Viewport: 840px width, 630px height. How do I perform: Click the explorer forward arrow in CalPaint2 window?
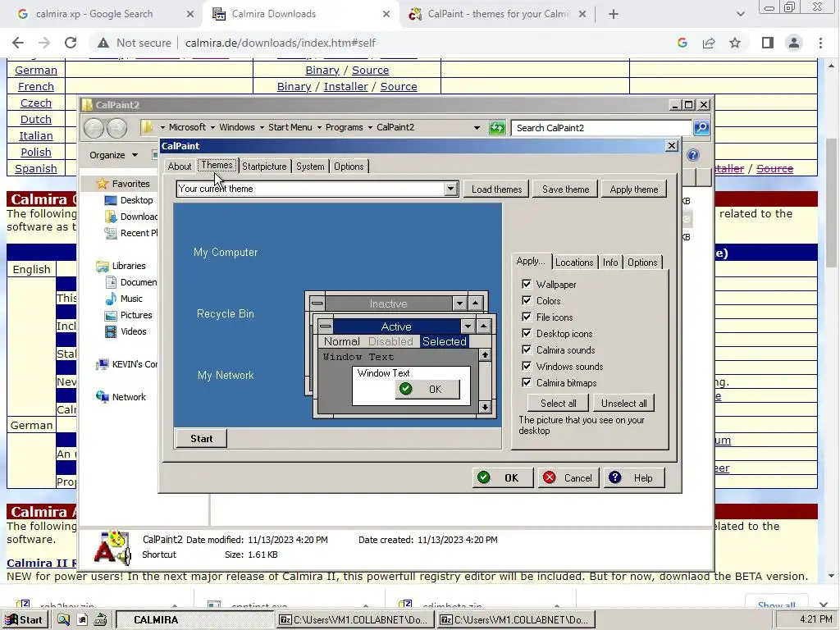pyautogui.click(x=116, y=128)
